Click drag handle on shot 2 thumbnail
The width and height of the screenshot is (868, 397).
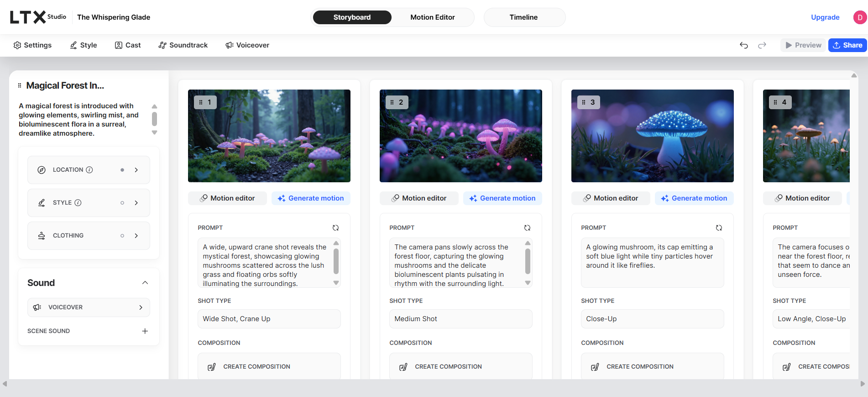coord(392,102)
